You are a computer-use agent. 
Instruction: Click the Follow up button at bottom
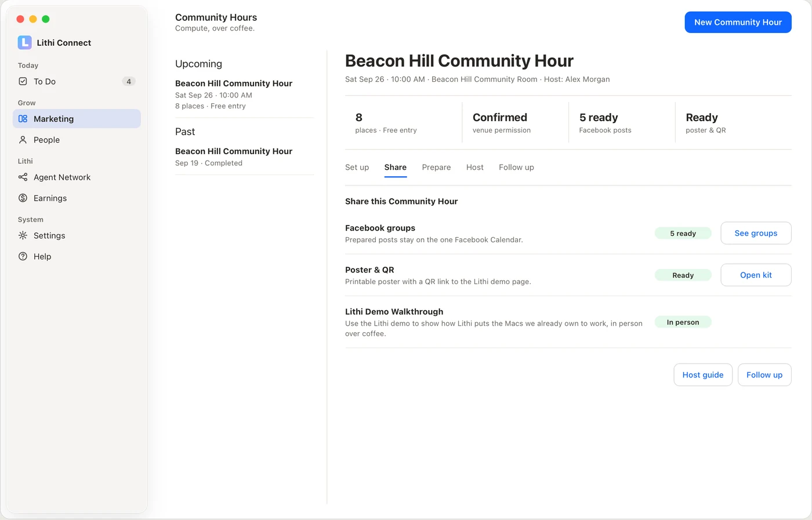coord(764,374)
